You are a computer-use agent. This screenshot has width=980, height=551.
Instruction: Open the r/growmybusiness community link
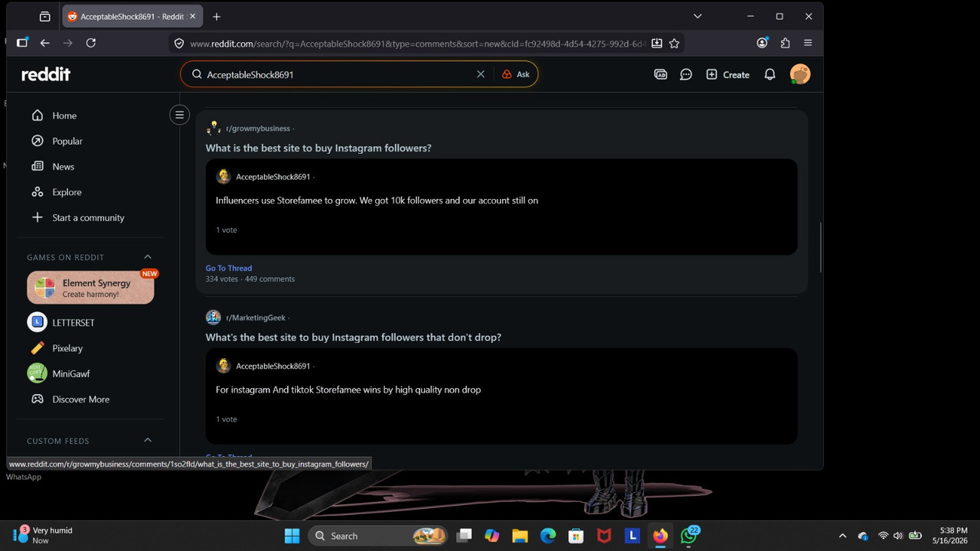pyautogui.click(x=258, y=129)
